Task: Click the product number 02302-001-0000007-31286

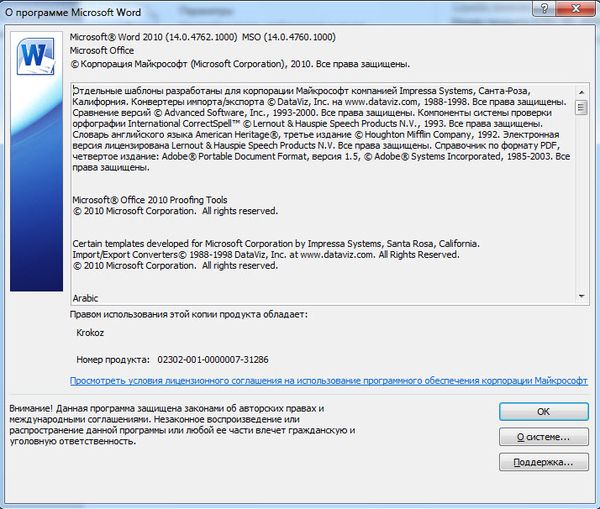Action: tap(213, 359)
